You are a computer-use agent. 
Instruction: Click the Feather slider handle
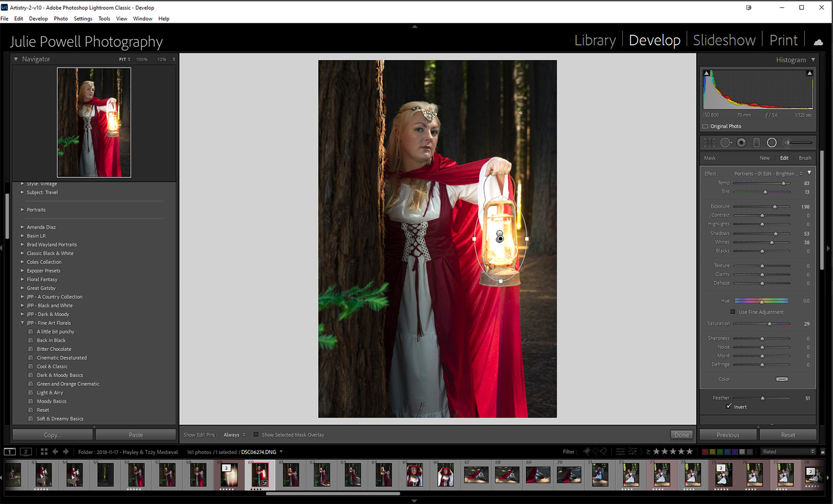click(x=763, y=398)
